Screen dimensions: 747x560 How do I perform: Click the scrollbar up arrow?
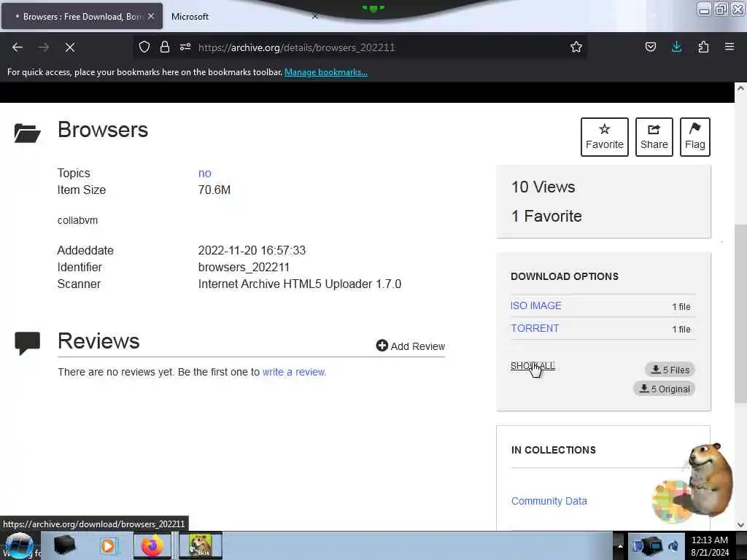(740, 88)
